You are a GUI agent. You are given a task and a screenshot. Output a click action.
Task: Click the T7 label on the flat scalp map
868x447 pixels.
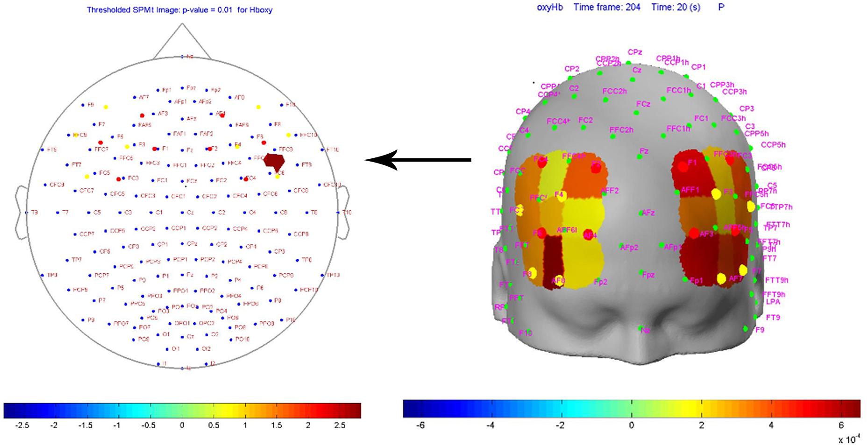65,213
